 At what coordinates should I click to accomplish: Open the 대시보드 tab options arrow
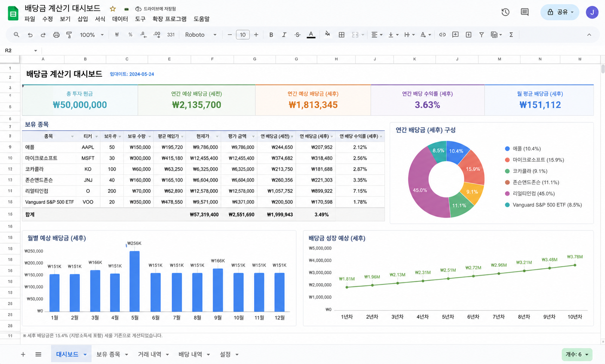click(x=85, y=355)
